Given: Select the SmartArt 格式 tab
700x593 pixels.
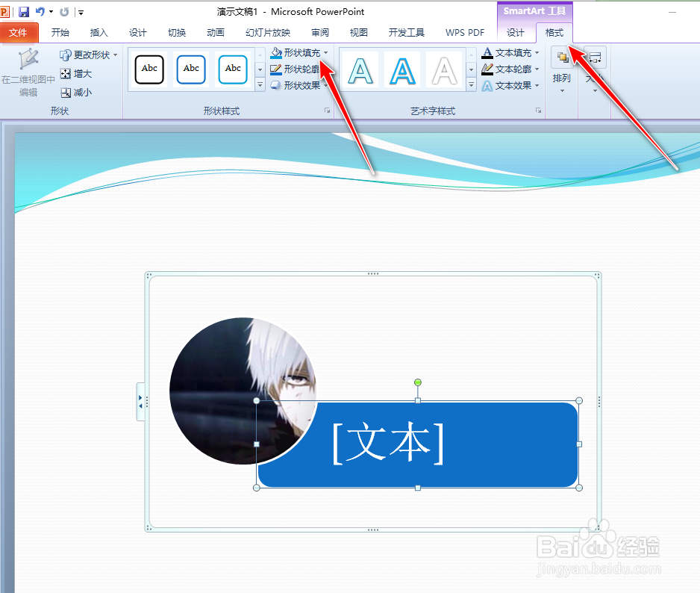Looking at the screenshot, I should pos(554,33).
